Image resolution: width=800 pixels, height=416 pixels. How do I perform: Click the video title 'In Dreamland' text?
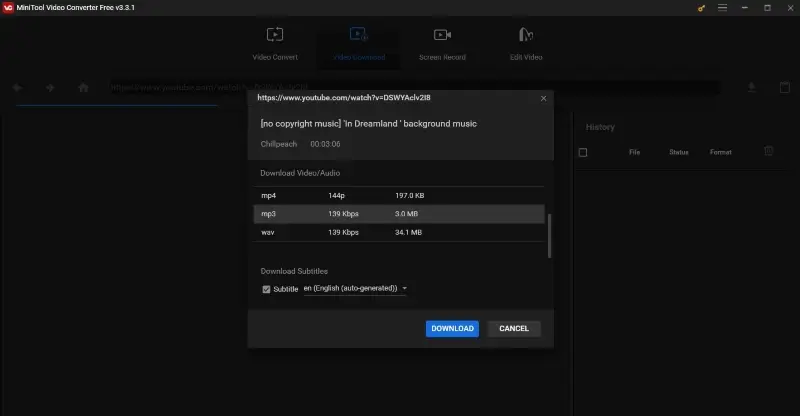(x=369, y=124)
